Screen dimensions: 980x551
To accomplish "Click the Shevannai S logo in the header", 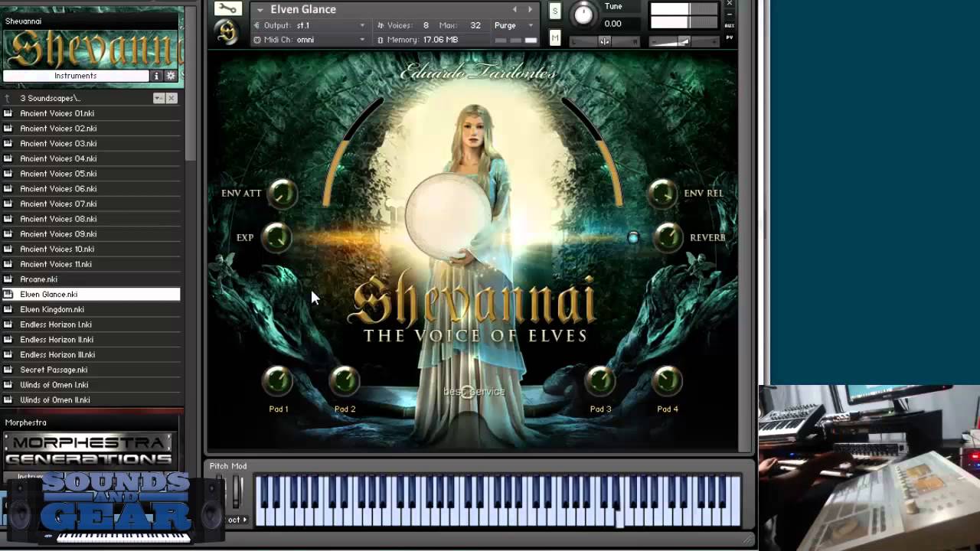I will (x=227, y=32).
